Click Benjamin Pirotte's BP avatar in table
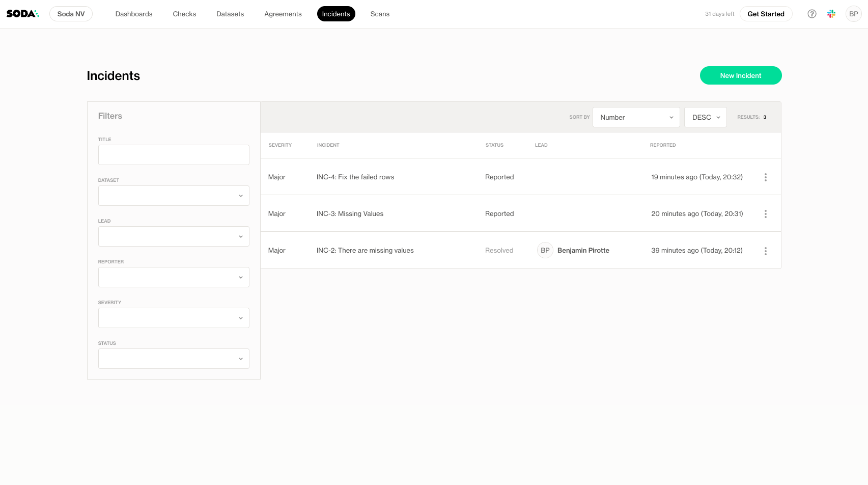 tap(545, 250)
